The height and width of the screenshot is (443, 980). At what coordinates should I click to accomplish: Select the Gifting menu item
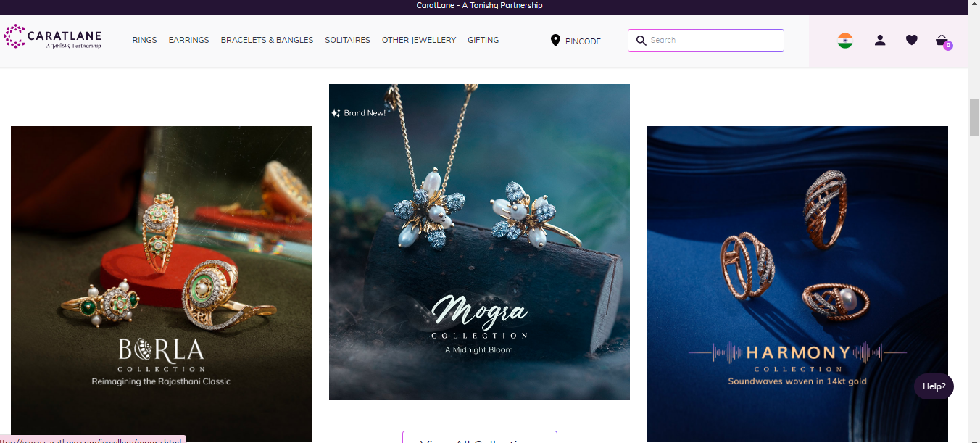coord(483,41)
